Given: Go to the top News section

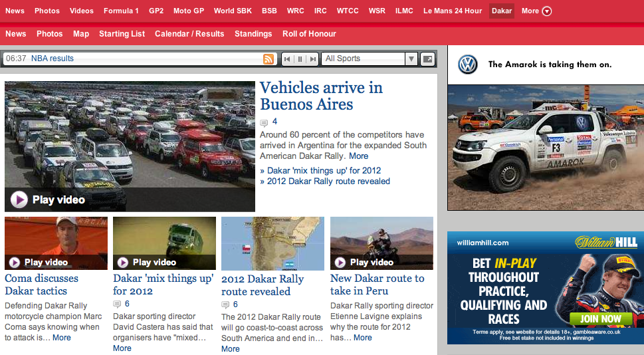Looking at the screenshot, I should tap(15, 11).
